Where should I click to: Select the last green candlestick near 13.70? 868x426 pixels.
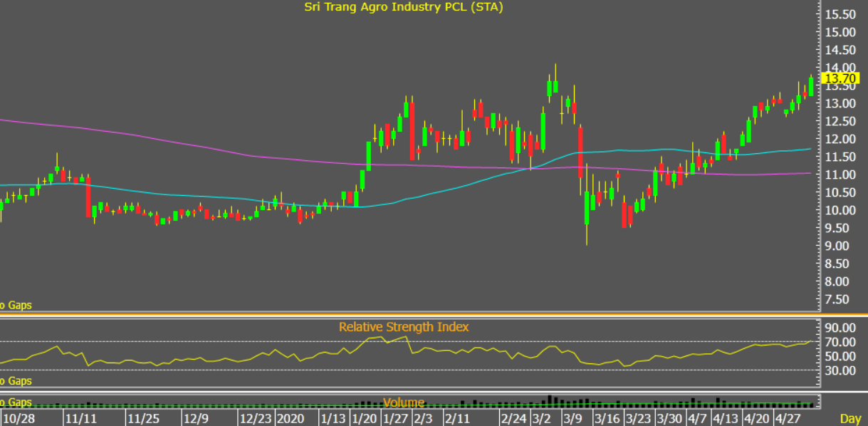(810, 86)
